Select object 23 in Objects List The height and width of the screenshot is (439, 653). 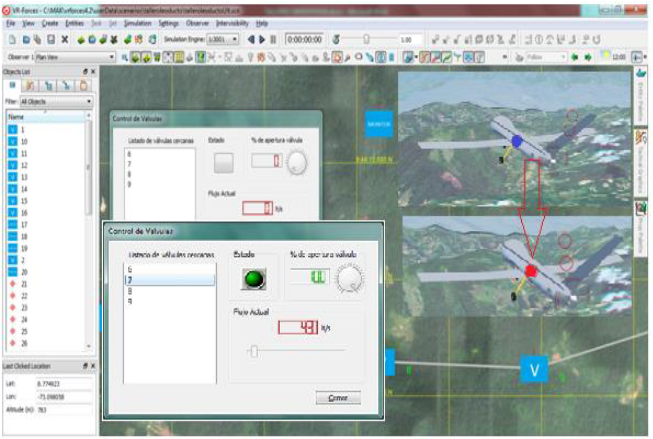(46, 308)
